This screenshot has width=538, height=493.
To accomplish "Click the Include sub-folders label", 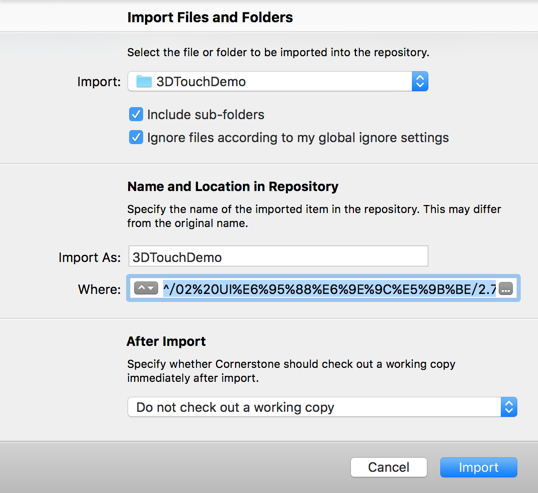I will point(206,115).
